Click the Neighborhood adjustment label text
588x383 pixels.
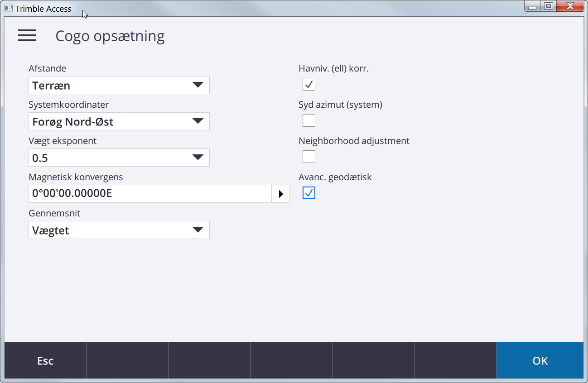coord(354,141)
